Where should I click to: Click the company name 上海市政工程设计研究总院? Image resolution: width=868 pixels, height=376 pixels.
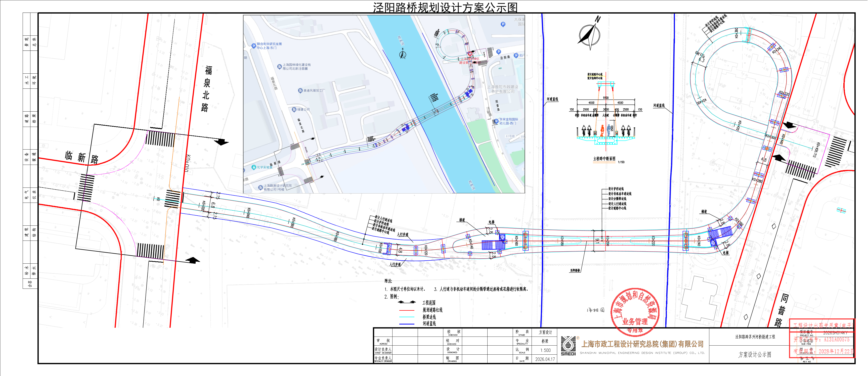(642, 344)
